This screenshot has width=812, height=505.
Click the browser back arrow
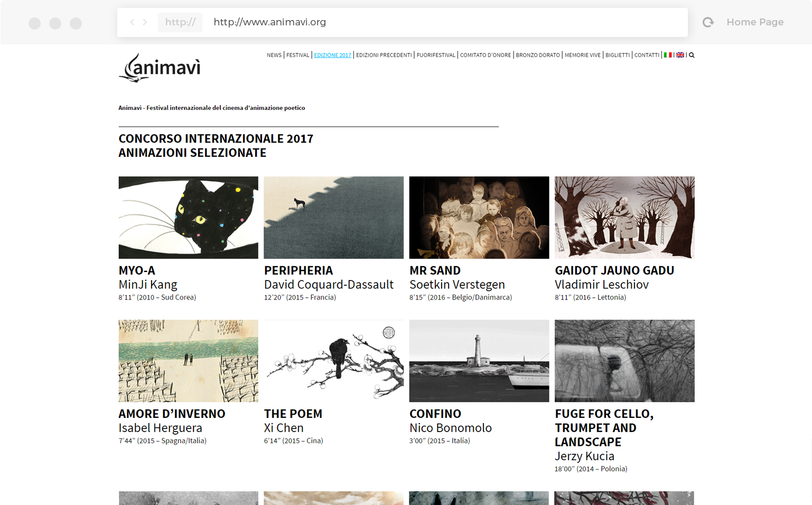pyautogui.click(x=132, y=22)
